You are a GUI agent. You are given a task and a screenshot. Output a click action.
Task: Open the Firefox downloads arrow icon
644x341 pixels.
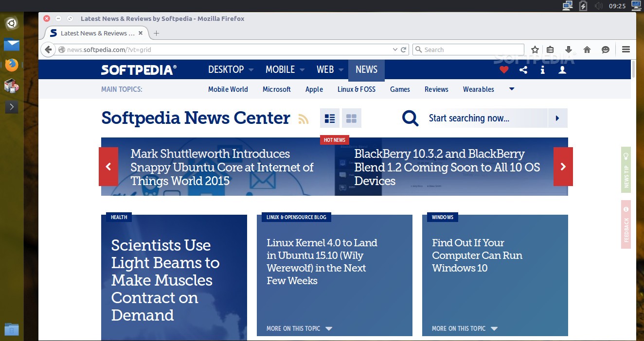coord(568,50)
